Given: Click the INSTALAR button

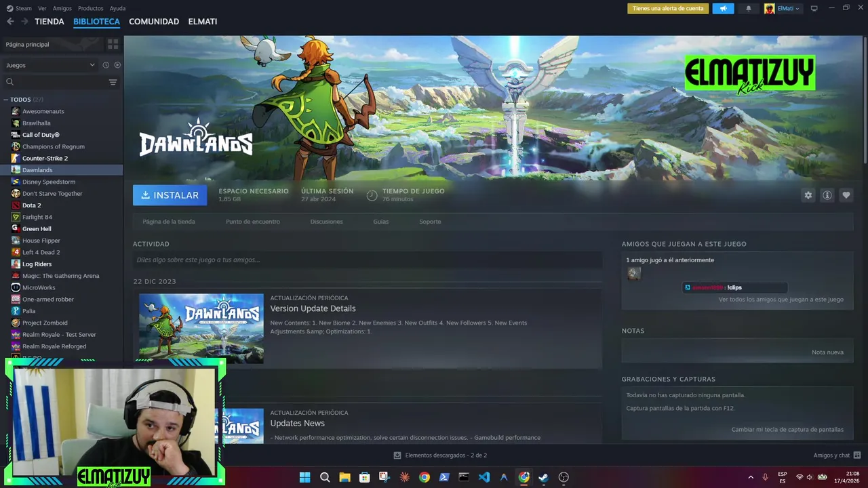Looking at the screenshot, I should coord(170,195).
